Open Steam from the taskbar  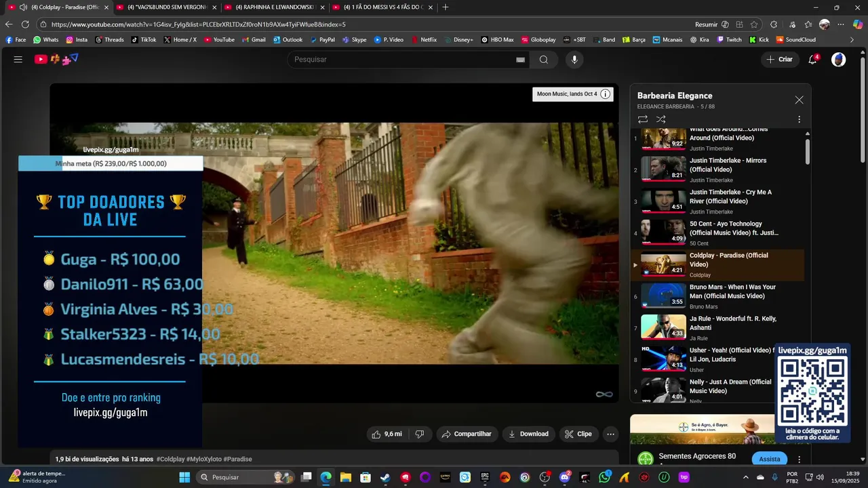click(385, 477)
